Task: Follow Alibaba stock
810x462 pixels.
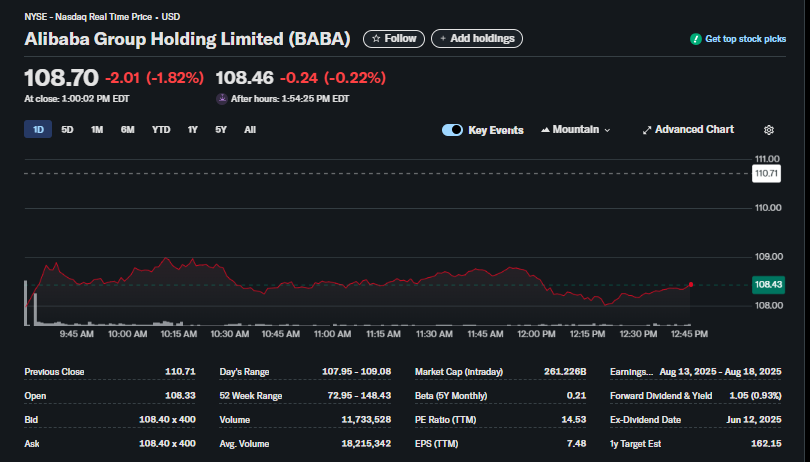Action: tap(394, 39)
